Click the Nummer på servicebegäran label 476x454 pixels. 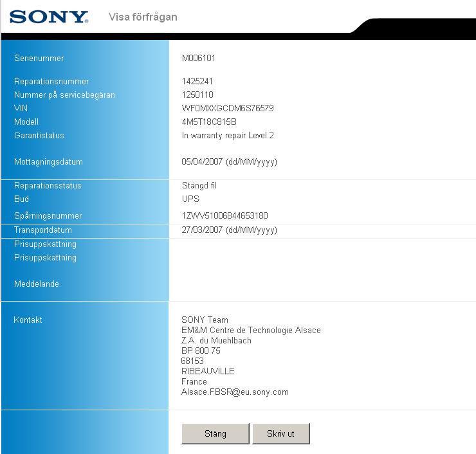click(x=64, y=95)
